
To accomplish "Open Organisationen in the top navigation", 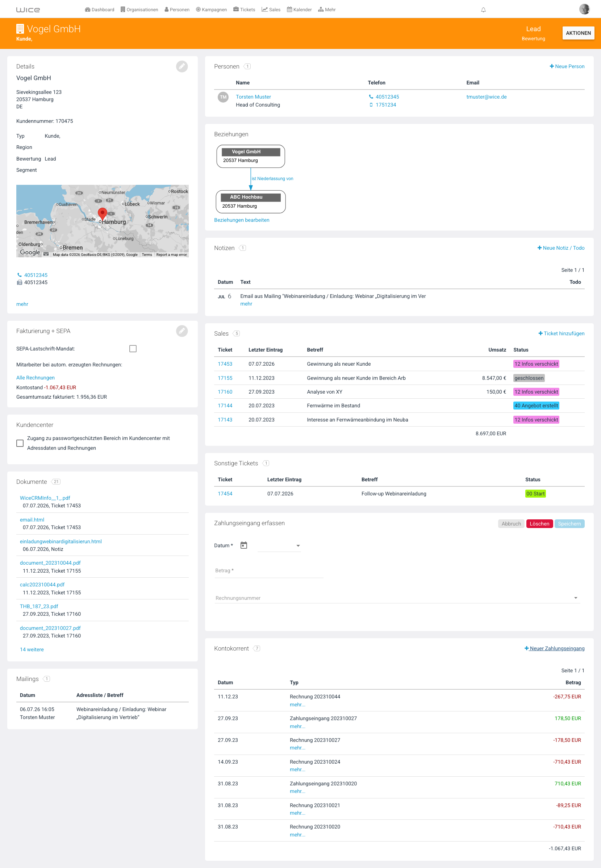I will coord(139,10).
